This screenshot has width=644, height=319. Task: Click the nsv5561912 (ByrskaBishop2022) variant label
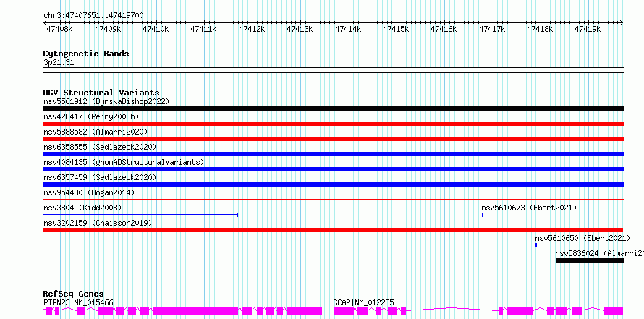tap(106, 101)
